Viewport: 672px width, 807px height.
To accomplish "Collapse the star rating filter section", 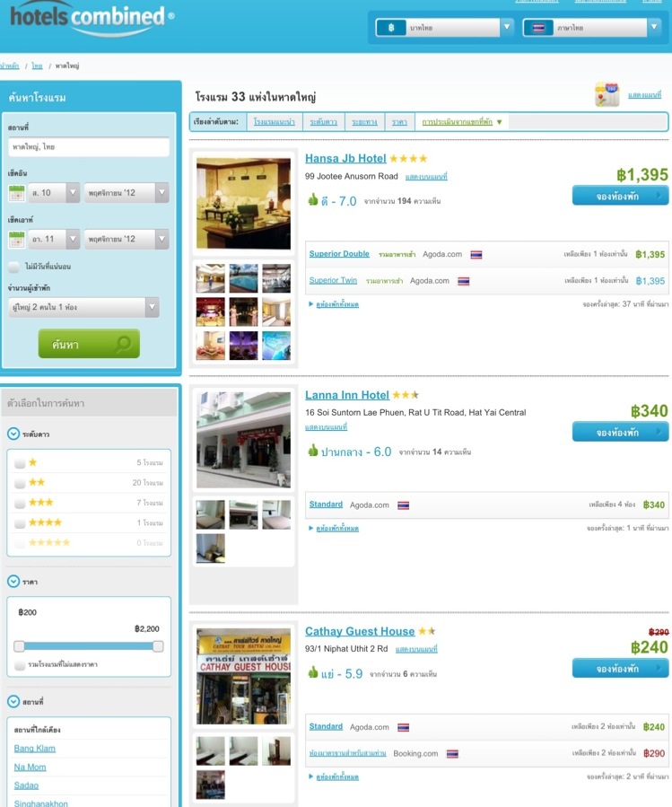I will click(x=13, y=434).
